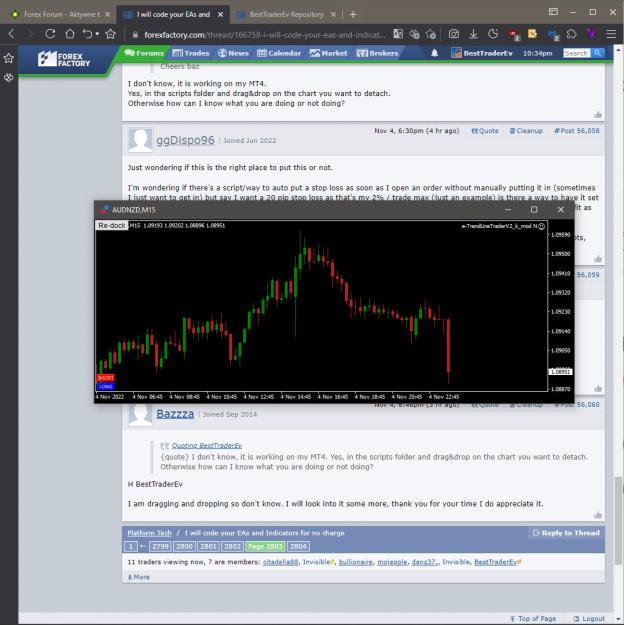Switch to the BestTraderEv Repository tab
This screenshot has width=624, height=625.
(286, 15)
